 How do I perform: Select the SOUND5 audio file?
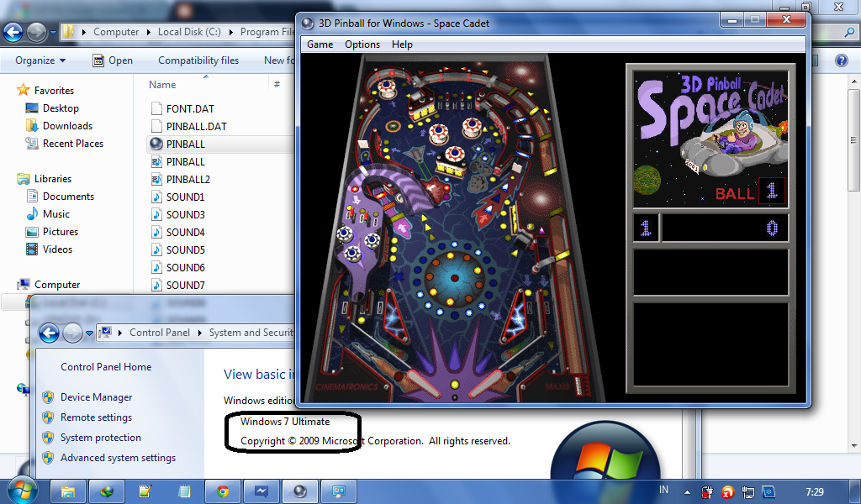pyautogui.click(x=185, y=249)
